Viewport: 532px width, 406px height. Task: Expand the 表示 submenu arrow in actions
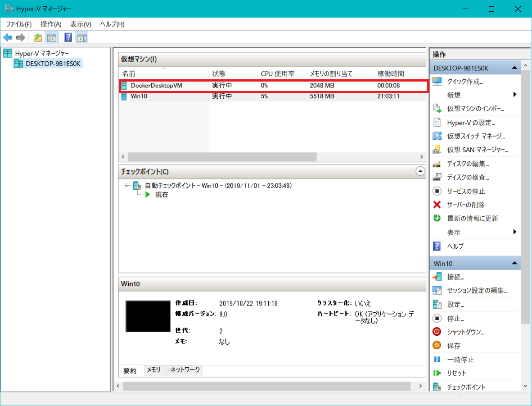515,232
